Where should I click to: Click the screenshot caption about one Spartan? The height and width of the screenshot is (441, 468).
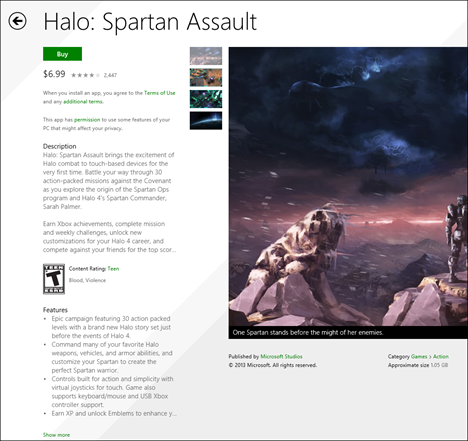coord(308,332)
